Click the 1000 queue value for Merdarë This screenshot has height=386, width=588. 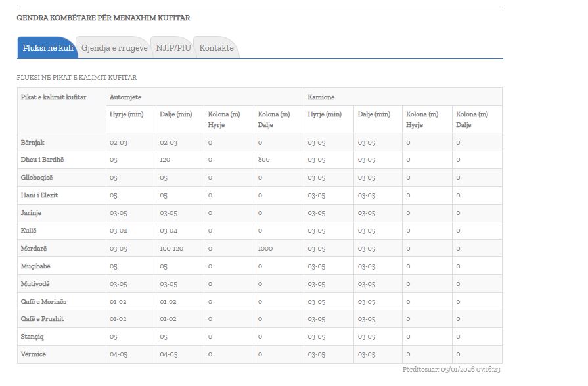265,249
